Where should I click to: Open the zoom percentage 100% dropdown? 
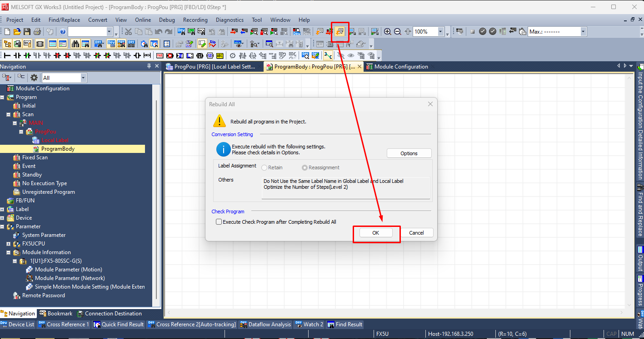[440, 32]
